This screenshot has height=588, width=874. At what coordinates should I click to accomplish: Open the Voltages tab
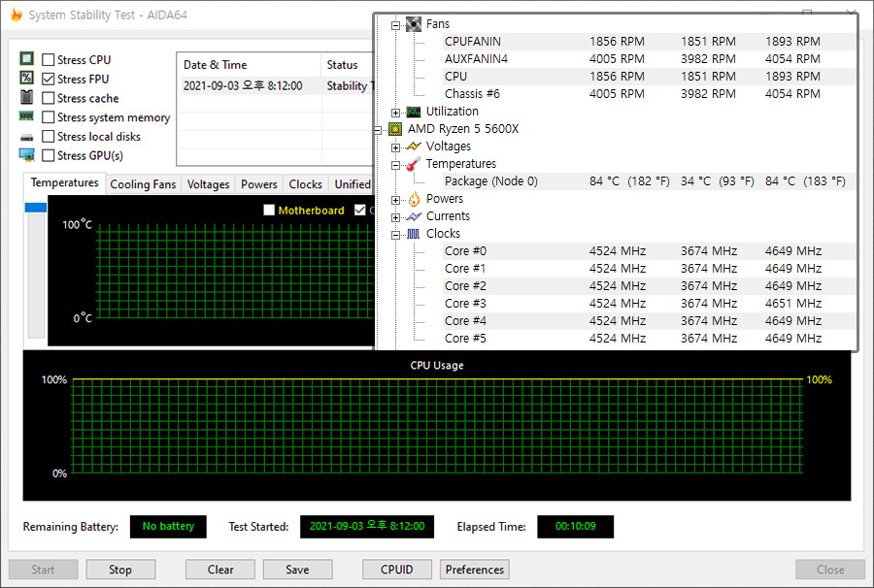point(208,184)
